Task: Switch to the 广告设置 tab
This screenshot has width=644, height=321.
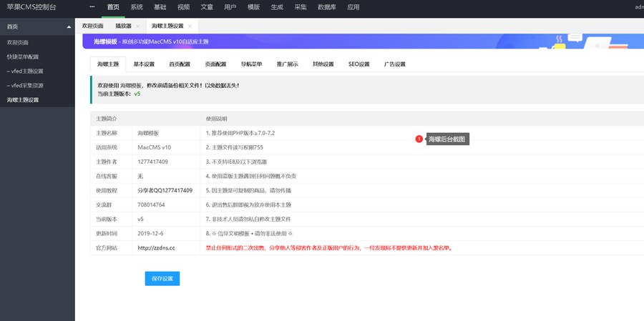Action: (x=394, y=64)
